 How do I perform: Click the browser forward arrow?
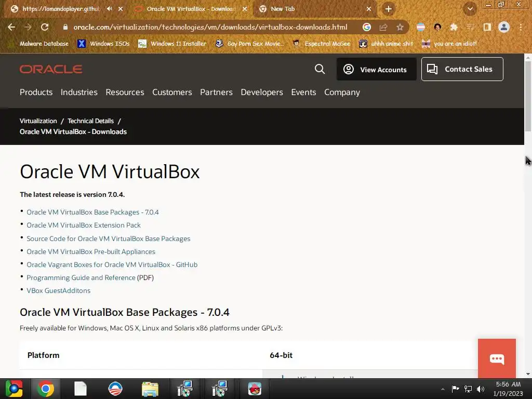tap(28, 27)
